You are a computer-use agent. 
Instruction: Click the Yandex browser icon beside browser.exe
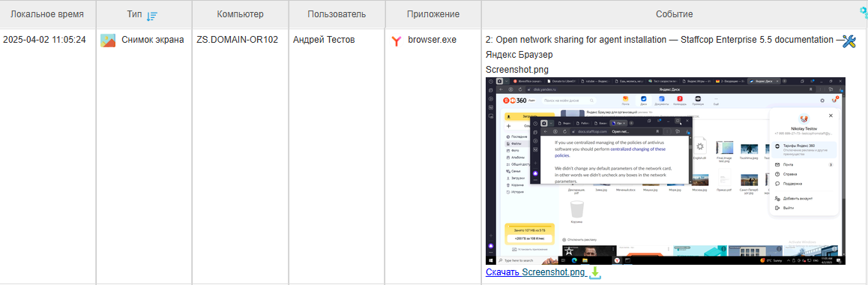coord(396,40)
